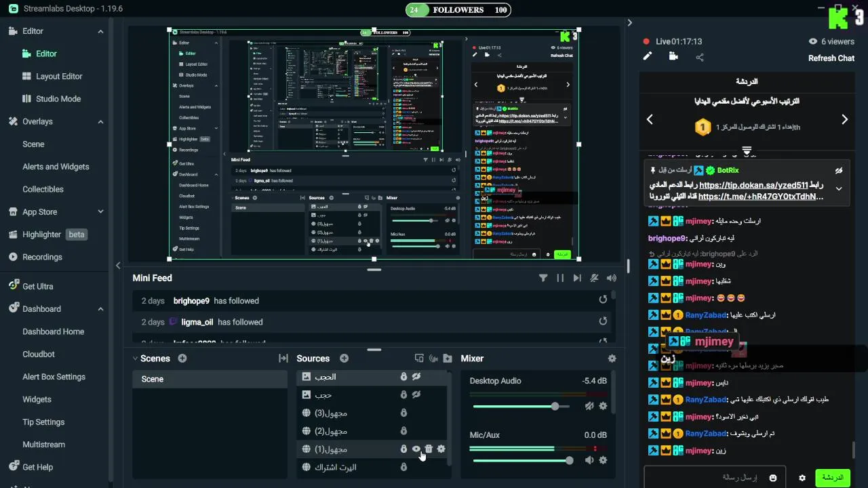This screenshot has height=488, width=868.
Task: Collapse the Overlays sidebar section
Action: [100, 122]
